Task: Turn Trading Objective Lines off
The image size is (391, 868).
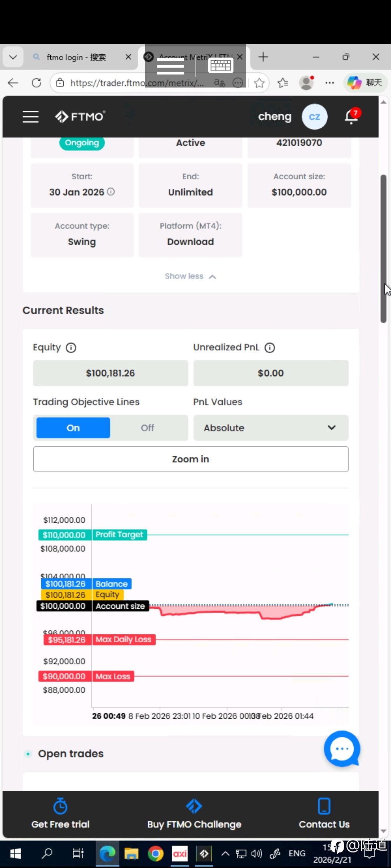Action: click(x=147, y=428)
